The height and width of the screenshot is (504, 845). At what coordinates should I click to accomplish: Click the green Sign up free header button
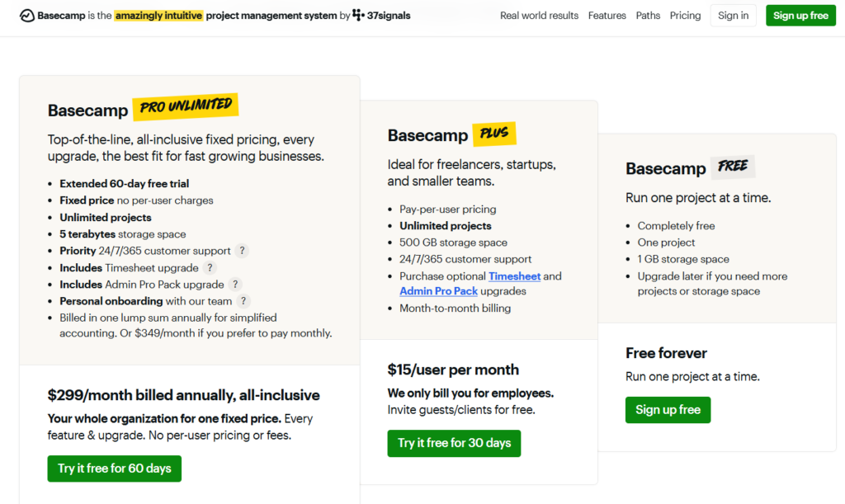(800, 15)
